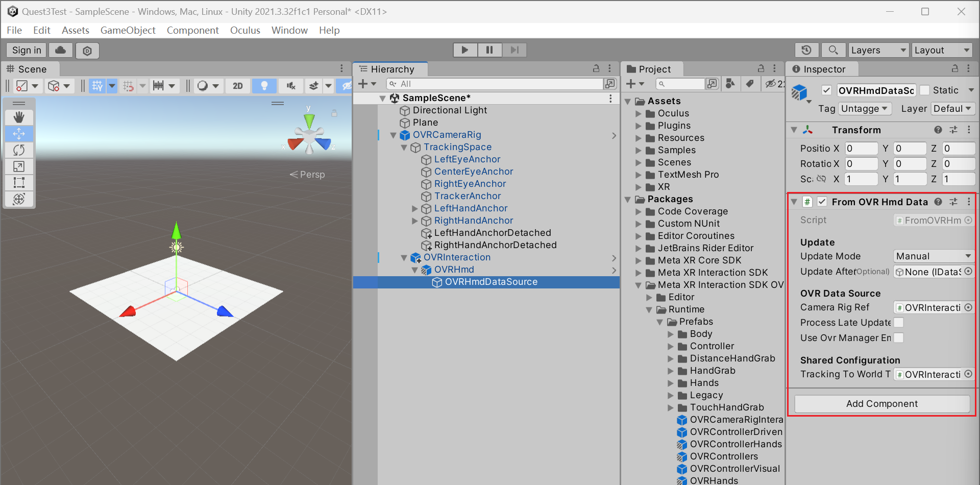The image size is (980, 485).
Task: Lock the Inspector panel
Action: coord(954,68)
